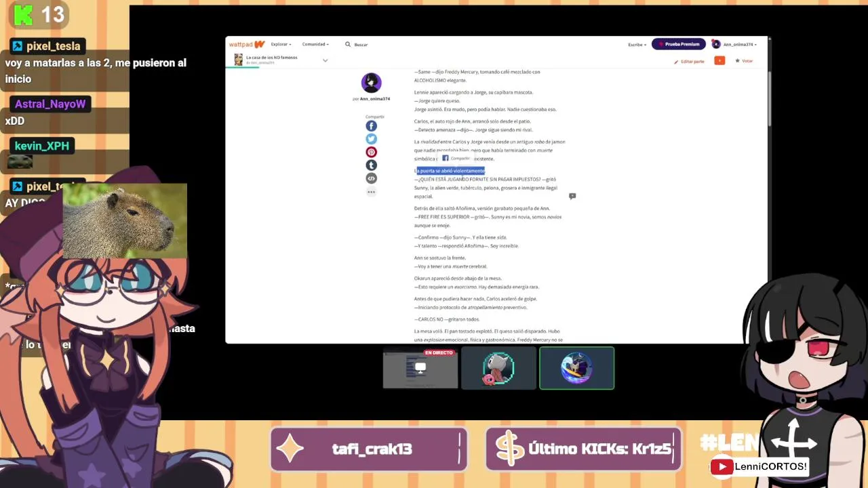This screenshot has width=868, height=488.
Task: Click the header profile avatar
Action: [x=716, y=44]
